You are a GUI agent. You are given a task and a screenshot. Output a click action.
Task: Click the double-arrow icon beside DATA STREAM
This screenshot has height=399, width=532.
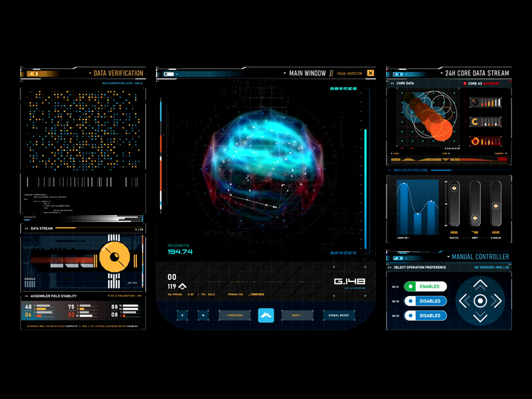pyautogui.click(x=27, y=229)
